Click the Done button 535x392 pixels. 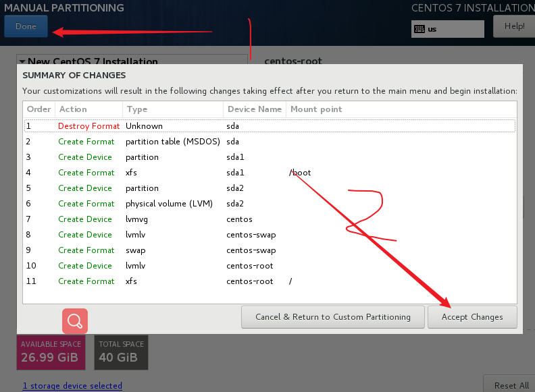pos(26,26)
